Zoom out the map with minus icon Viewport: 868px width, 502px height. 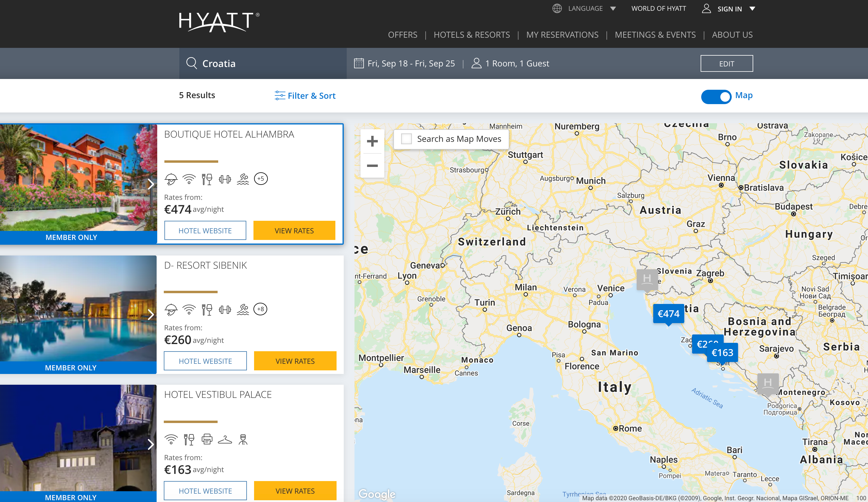coord(372,166)
